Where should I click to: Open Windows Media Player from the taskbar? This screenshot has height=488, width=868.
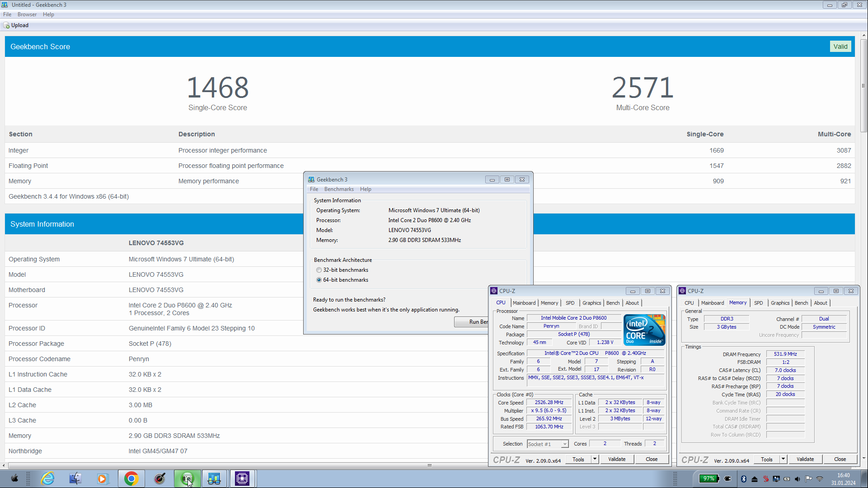(x=103, y=479)
